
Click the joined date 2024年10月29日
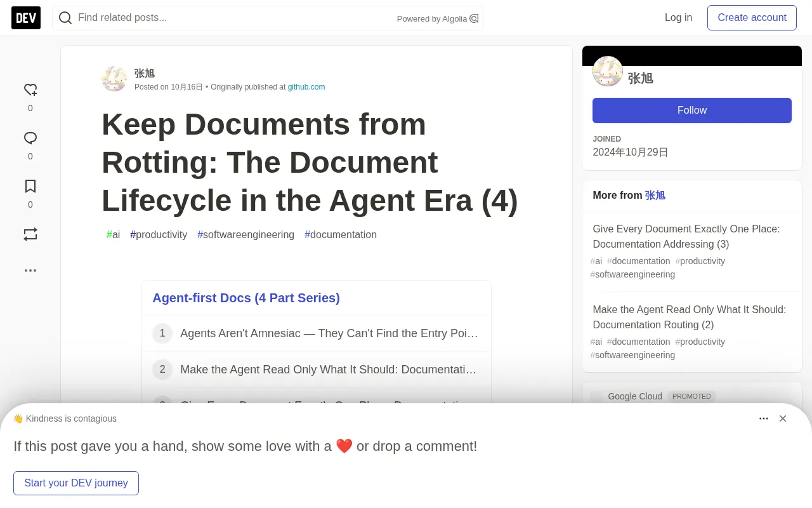pyautogui.click(x=631, y=152)
